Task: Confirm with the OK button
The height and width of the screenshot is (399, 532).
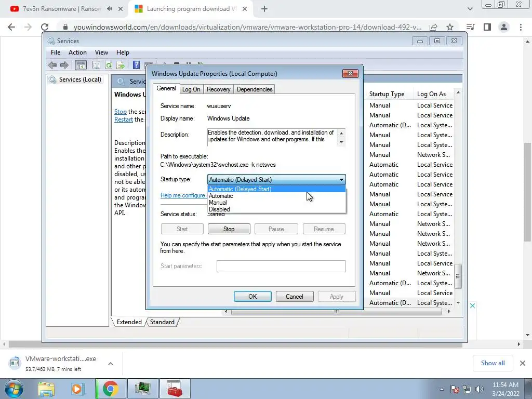Action: [252, 297]
